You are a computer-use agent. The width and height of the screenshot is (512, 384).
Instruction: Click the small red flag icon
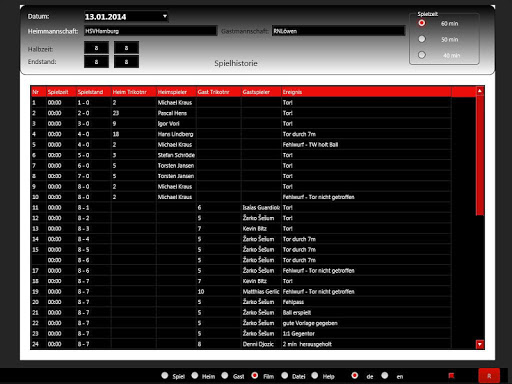(451, 376)
